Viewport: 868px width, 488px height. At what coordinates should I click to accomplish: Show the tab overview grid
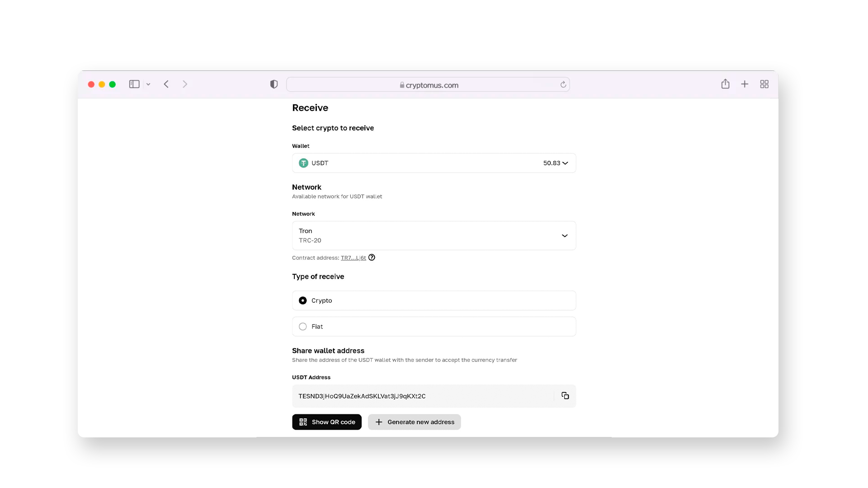point(764,84)
